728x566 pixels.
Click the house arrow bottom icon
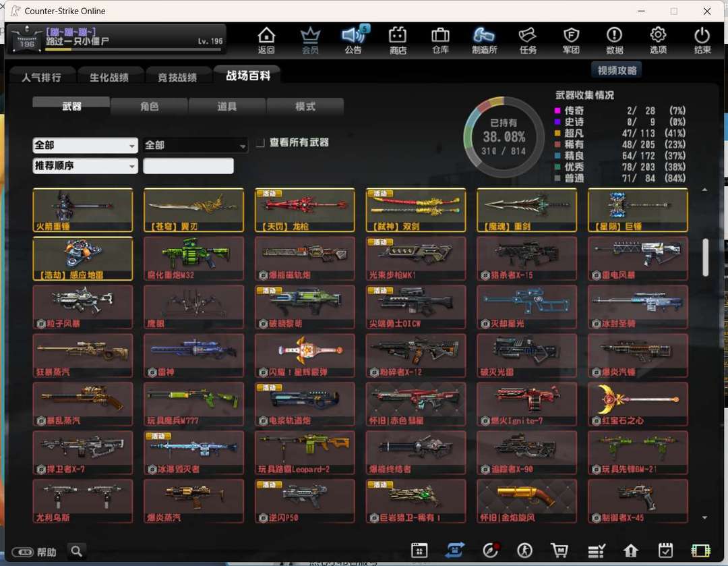630,550
